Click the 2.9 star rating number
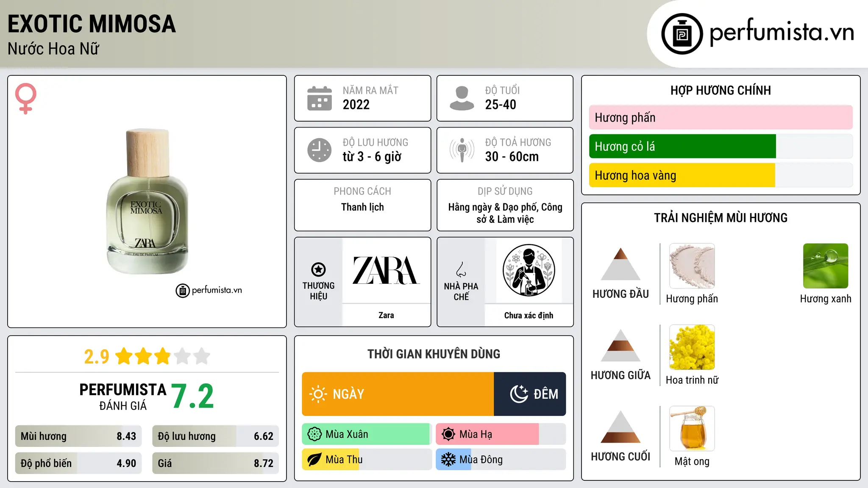868x488 pixels. pos(97,357)
